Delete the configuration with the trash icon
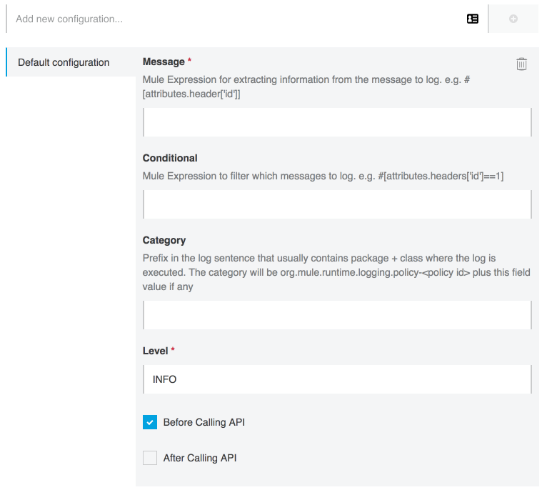 coord(521,64)
